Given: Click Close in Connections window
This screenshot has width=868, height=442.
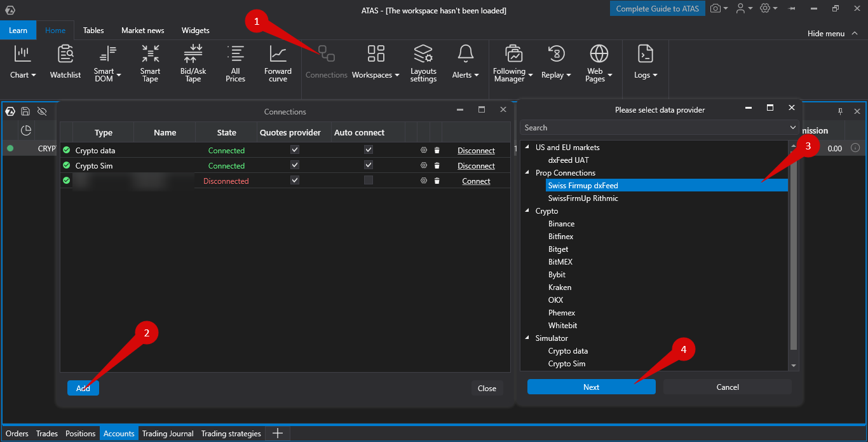Looking at the screenshot, I should tap(487, 388).
